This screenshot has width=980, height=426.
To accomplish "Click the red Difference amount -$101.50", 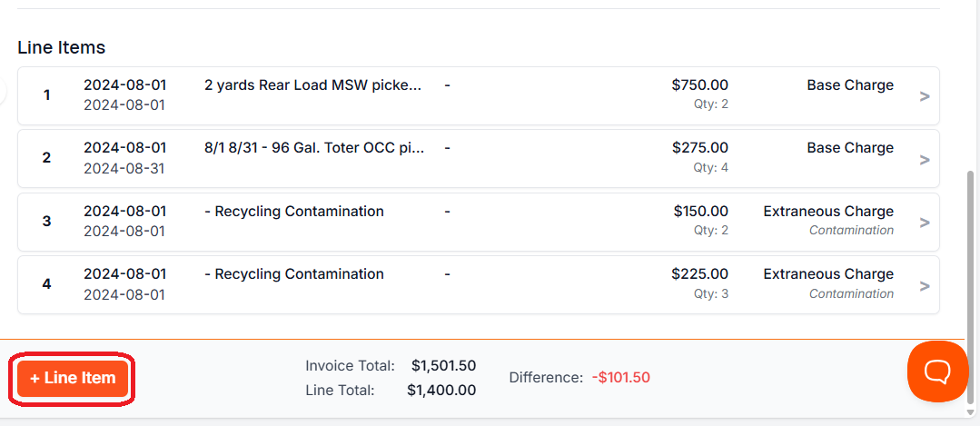I will coord(620,378).
